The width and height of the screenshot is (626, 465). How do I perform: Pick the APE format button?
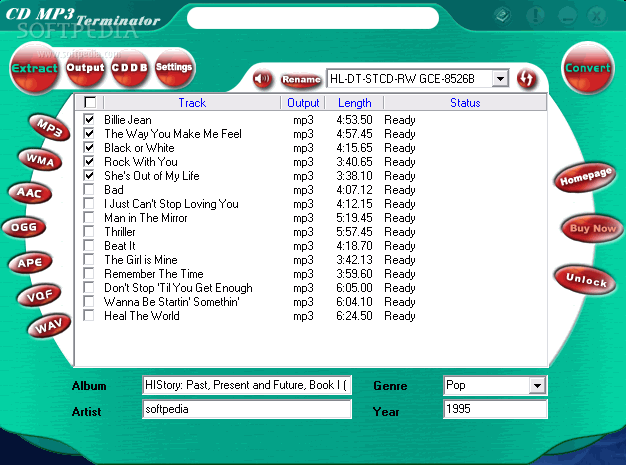click(30, 263)
